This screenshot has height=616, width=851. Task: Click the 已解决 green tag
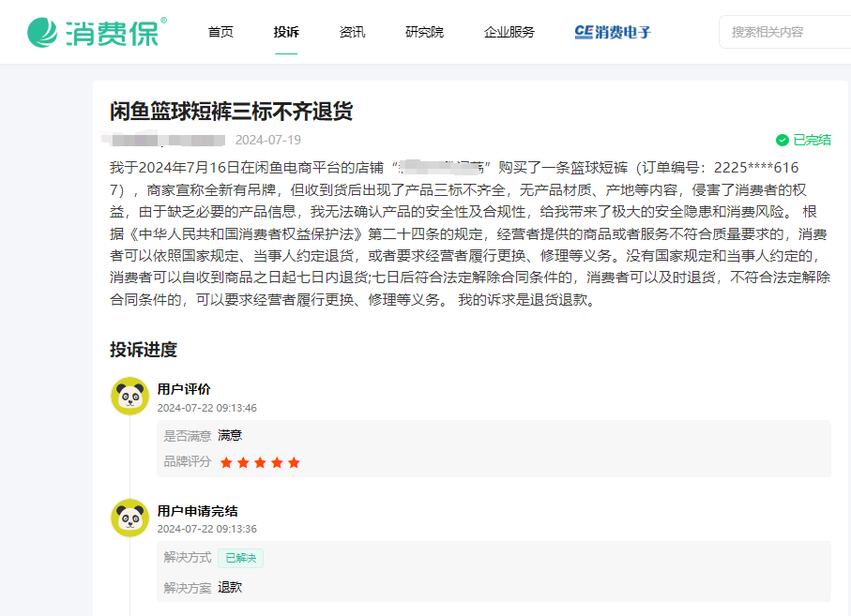click(x=240, y=558)
